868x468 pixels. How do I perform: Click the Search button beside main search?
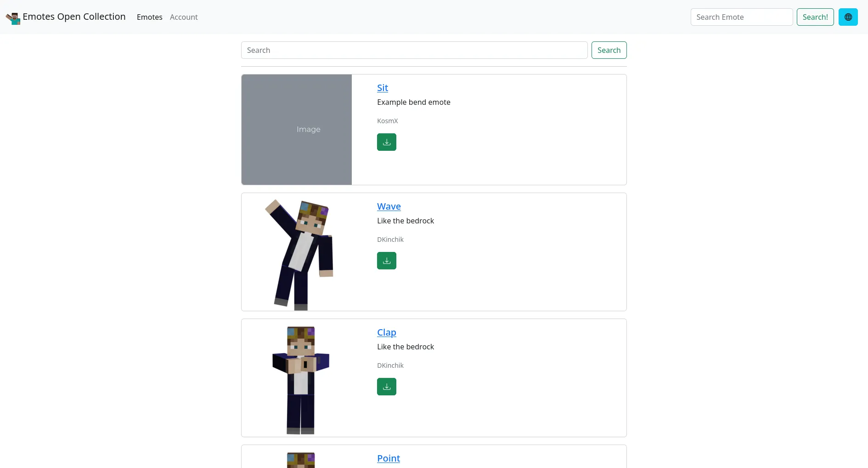click(x=609, y=50)
